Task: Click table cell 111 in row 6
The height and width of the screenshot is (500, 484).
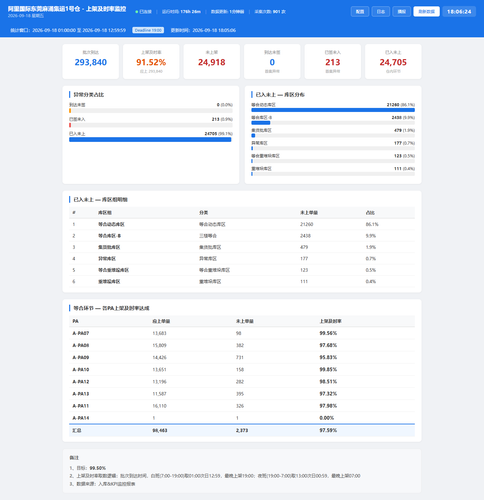Action: pos(304,281)
